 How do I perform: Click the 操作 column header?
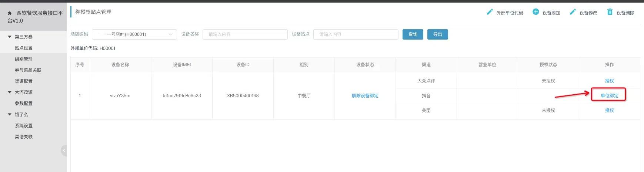tap(610, 64)
